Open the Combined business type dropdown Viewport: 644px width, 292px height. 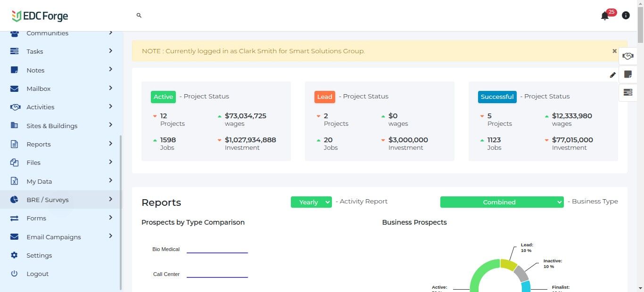502,202
